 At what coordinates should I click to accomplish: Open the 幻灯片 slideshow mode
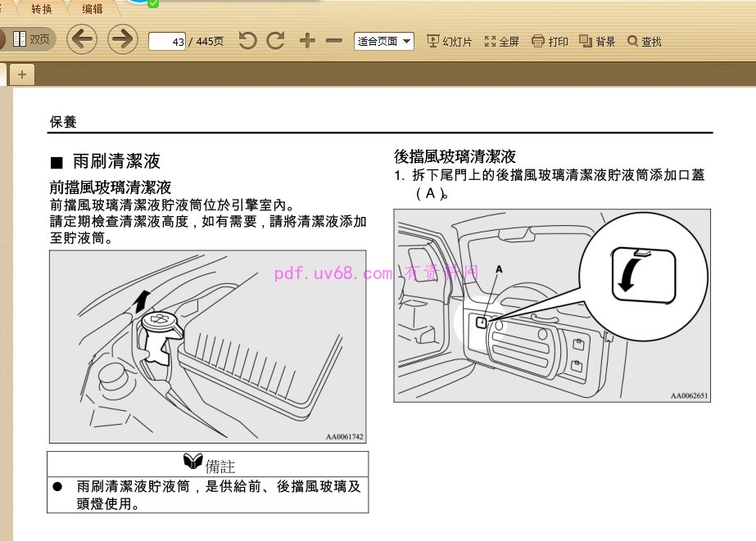coord(449,41)
